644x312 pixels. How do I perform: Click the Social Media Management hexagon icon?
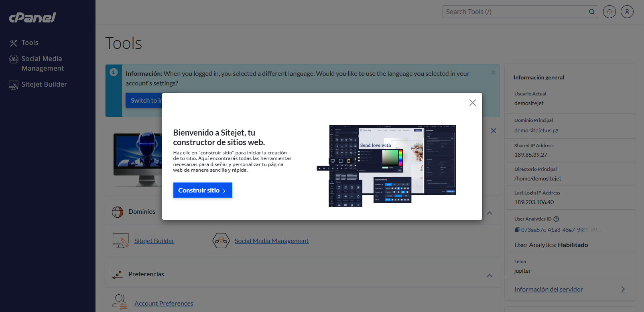coord(221,241)
